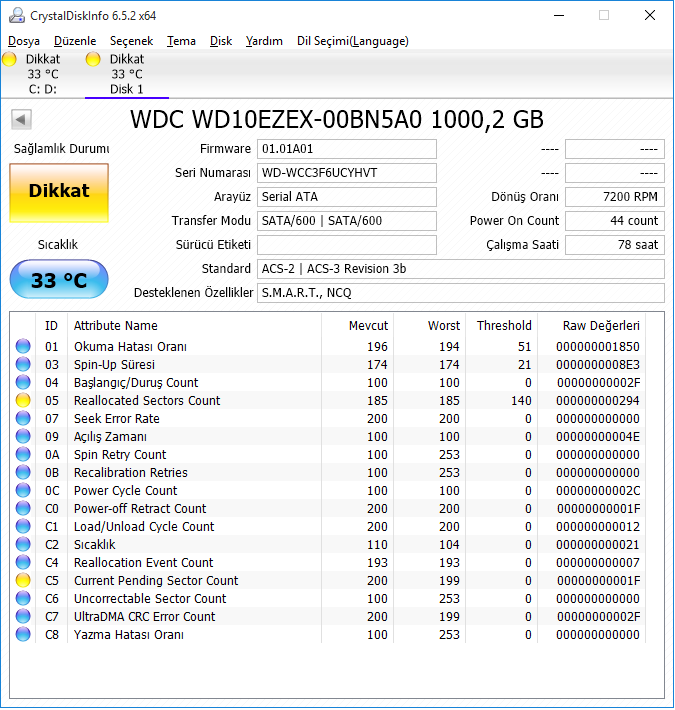Click the status orb for Spin Retry Count
Viewport: 675px width, 710px height.
point(23,455)
